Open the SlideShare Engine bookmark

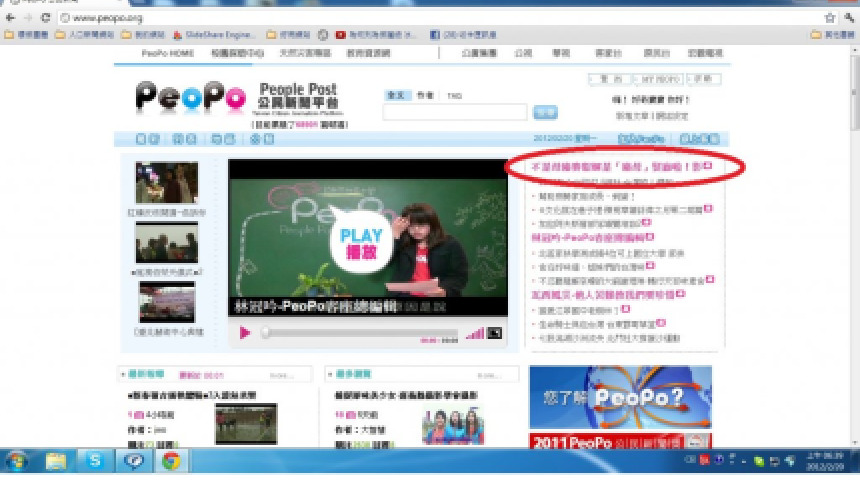pos(213,34)
